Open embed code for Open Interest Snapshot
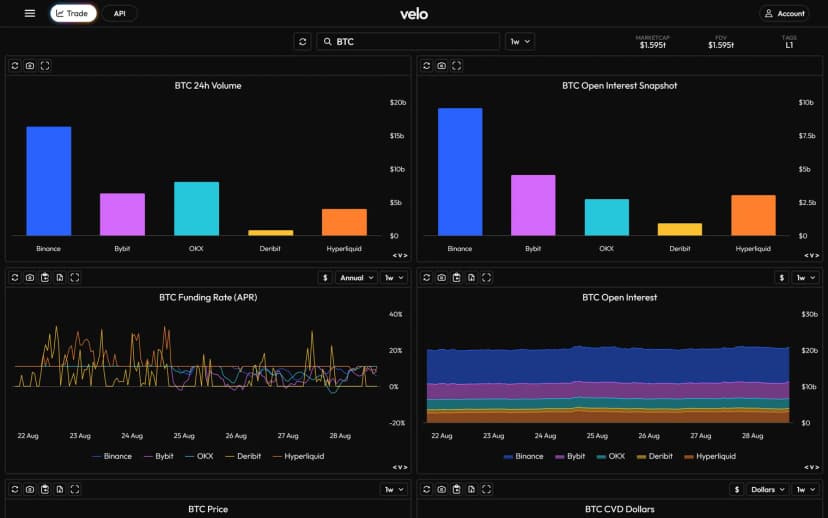This screenshot has height=518, width=828. click(x=812, y=256)
